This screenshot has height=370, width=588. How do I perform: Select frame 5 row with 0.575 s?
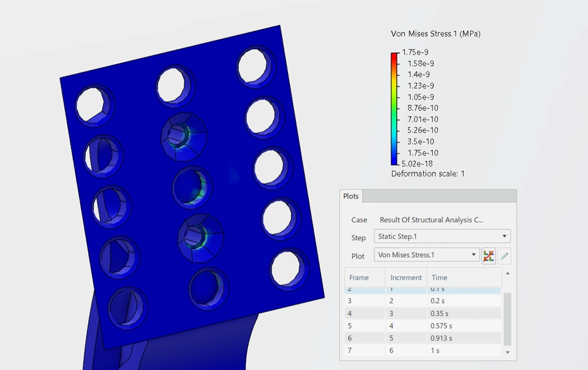point(423,326)
